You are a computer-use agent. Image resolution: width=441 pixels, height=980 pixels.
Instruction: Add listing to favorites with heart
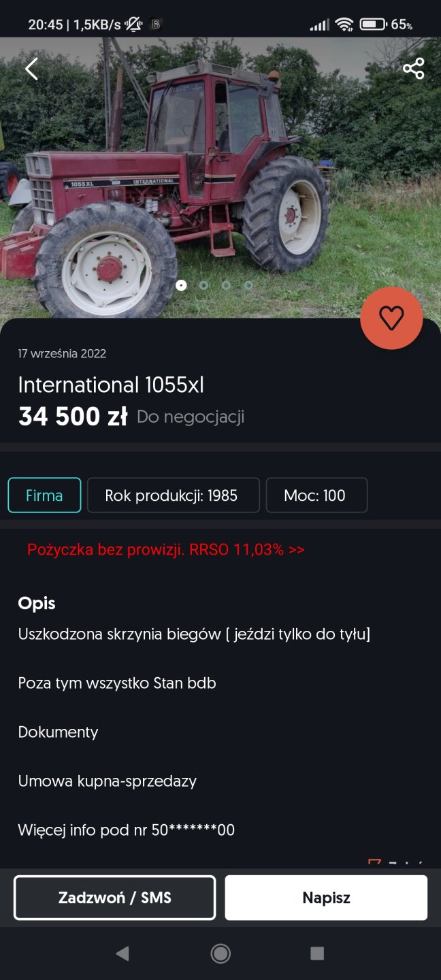pyautogui.click(x=391, y=318)
